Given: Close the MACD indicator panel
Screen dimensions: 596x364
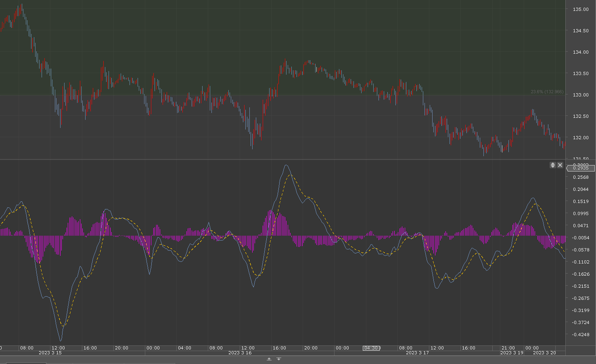Looking at the screenshot, I should click(560, 165).
